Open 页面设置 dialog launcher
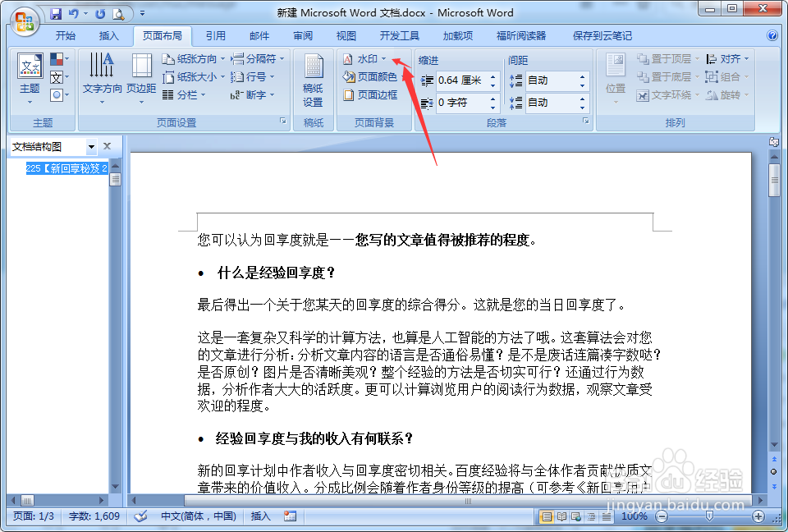 283,121
